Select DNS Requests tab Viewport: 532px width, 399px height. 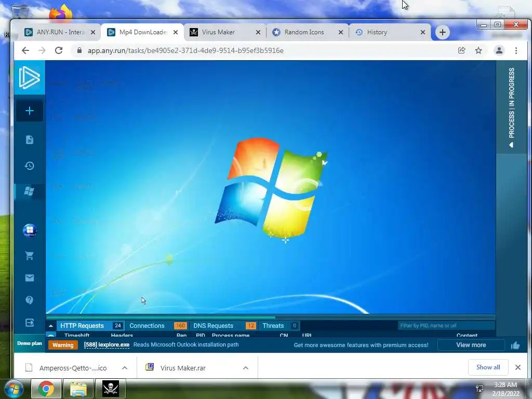(x=224, y=326)
